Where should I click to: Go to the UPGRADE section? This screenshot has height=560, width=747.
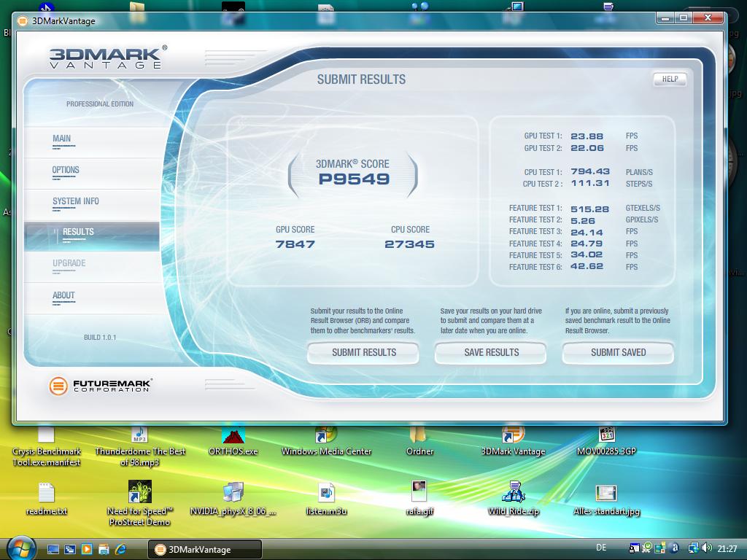click(69, 263)
